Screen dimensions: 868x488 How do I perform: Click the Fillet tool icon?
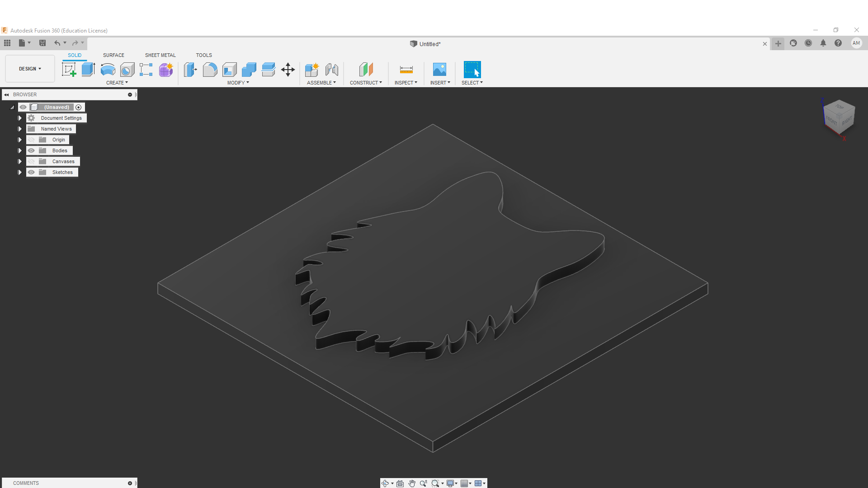[210, 70]
